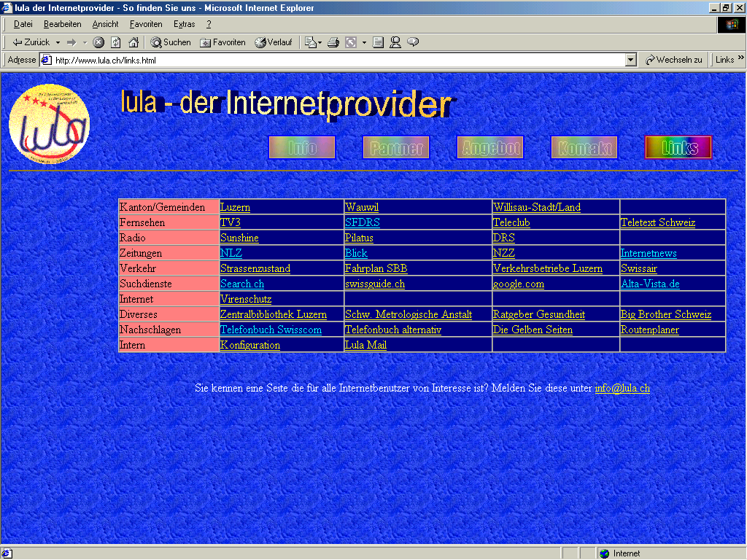This screenshot has height=560, width=747.
Task: Follow the Fahrplan SBB link
Action: [x=376, y=268]
